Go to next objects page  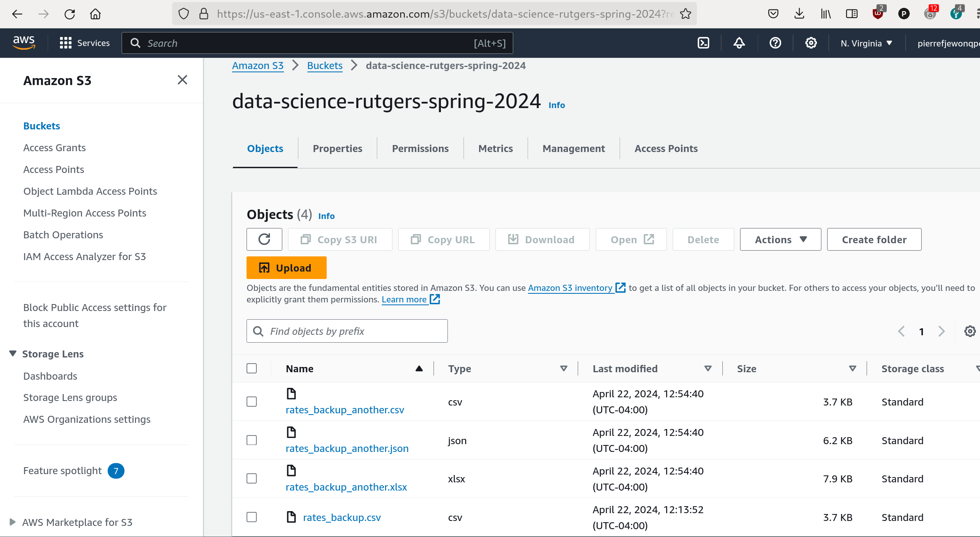pos(941,331)
